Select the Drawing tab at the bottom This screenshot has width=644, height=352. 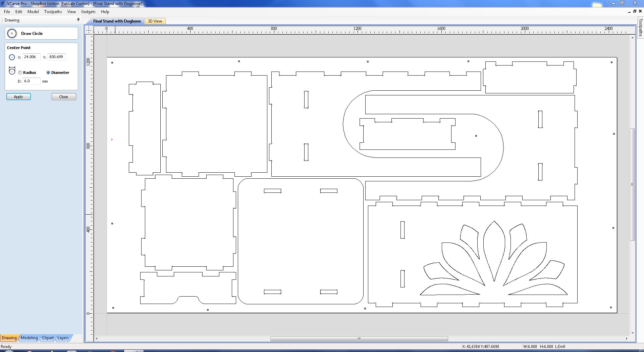(x=9, y=338)
